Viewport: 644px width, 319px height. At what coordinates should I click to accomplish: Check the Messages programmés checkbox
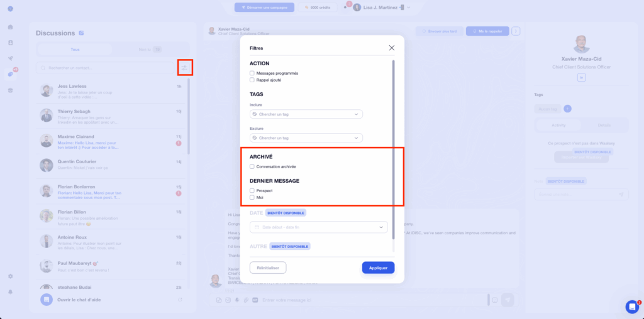(252, 73)
